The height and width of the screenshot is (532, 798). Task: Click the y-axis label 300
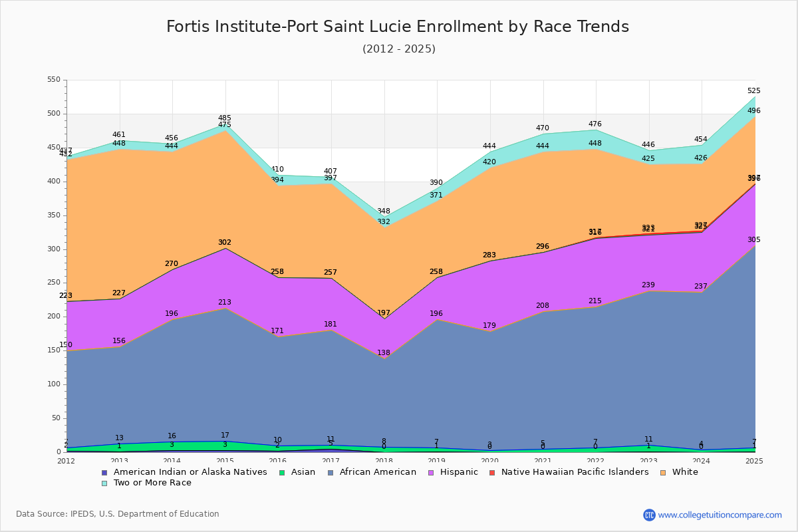[x=54, y=249]
